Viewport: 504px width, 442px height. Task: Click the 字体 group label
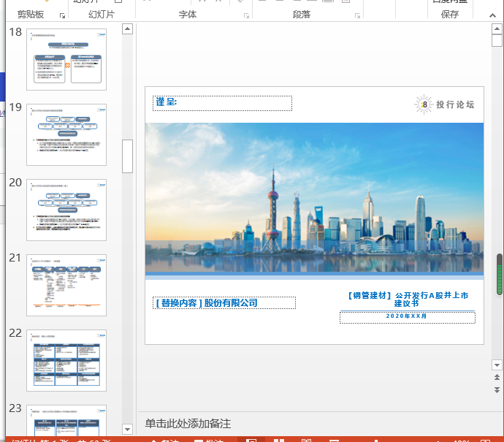click(x=188, y=15)
